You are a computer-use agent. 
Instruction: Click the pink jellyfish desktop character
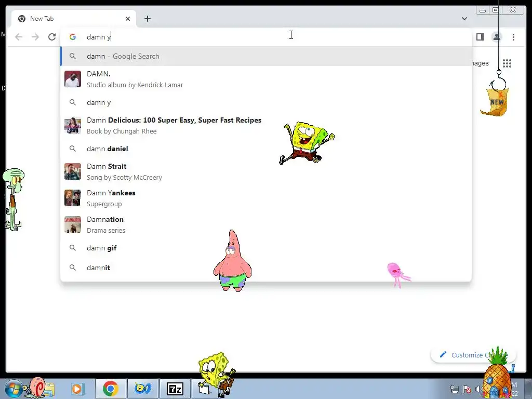tap(398, 274)
